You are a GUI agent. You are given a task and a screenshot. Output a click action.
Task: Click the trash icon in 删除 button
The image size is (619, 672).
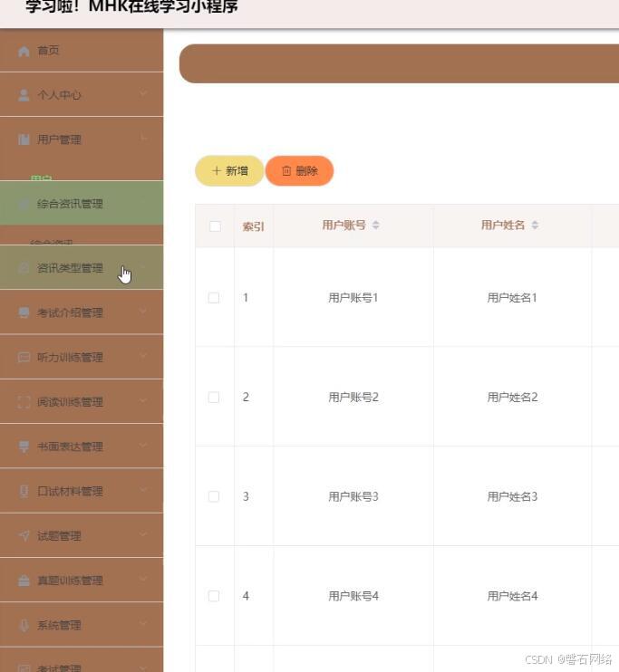(286, 171)
